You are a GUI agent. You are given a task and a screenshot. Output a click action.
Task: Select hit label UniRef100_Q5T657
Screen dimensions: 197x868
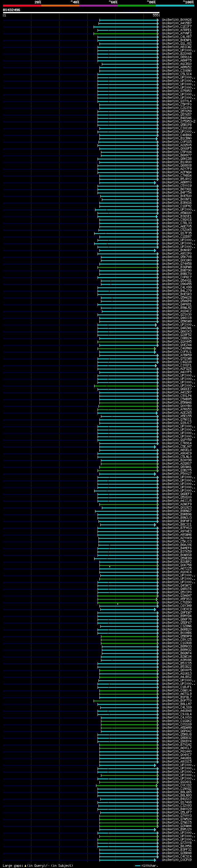pos(176,115)
